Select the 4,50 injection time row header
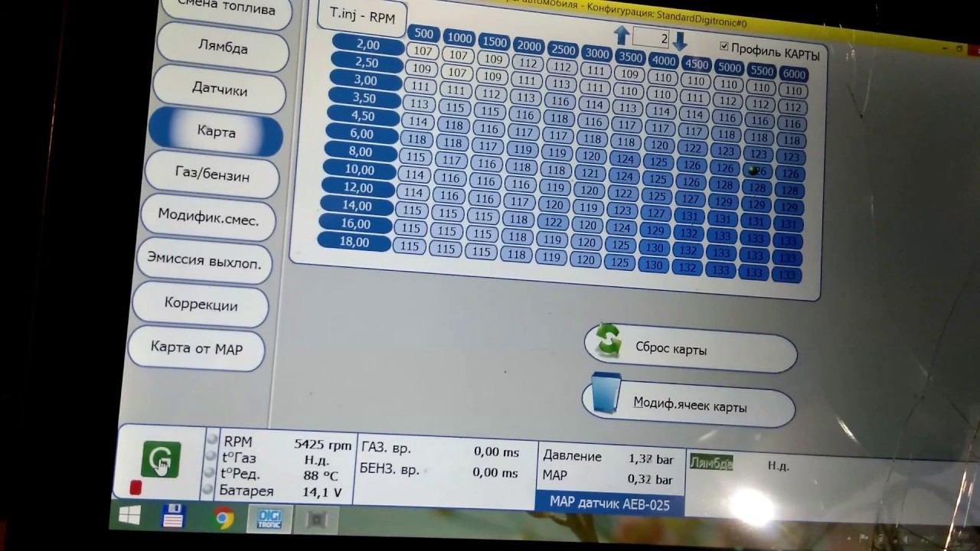The height and width of the screenshot is (551, 980). click(362, 116)
